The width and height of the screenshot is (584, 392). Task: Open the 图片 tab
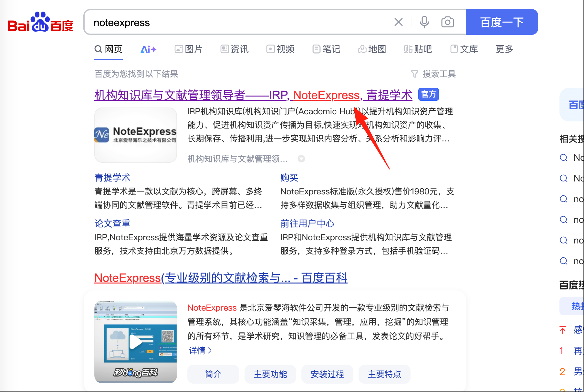point(188,49)
